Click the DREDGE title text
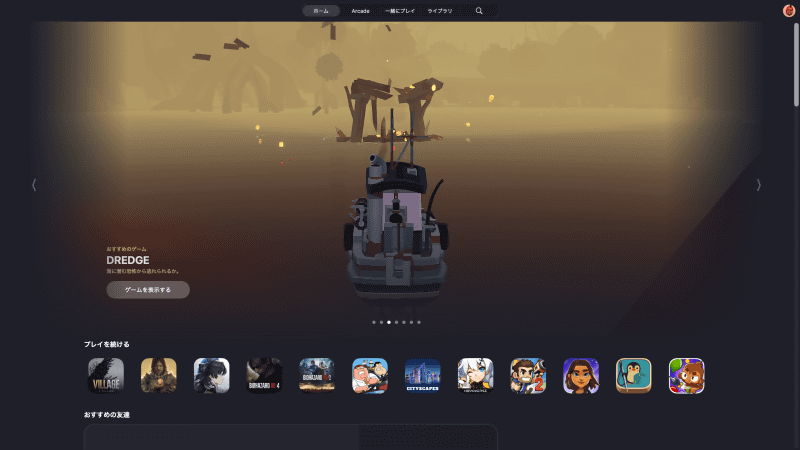This screenshot has width=800, height=450. tap(128, 260)
